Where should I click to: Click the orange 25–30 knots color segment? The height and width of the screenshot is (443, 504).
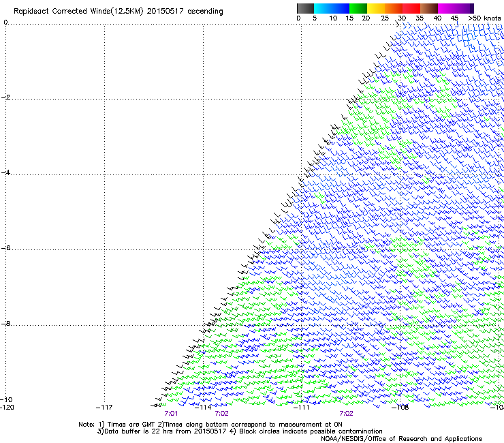(394, 8)
